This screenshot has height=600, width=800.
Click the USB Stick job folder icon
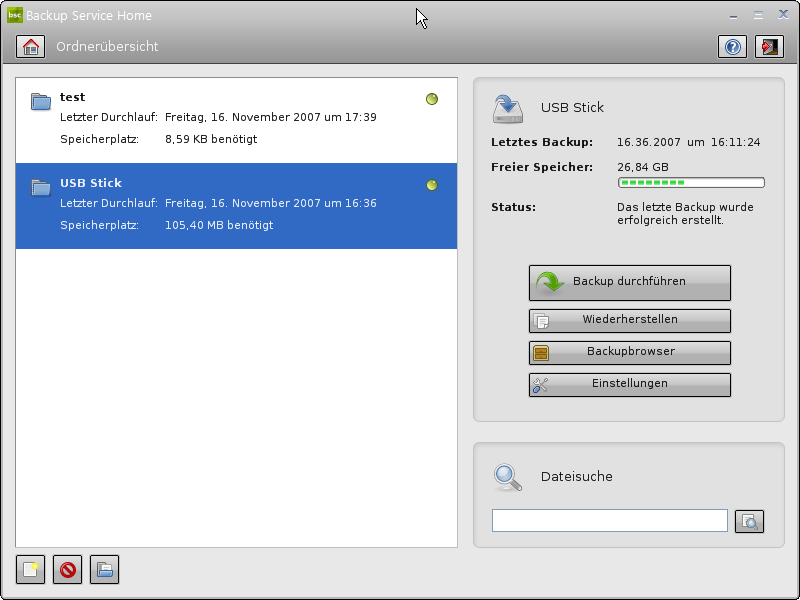coord(41,186)
